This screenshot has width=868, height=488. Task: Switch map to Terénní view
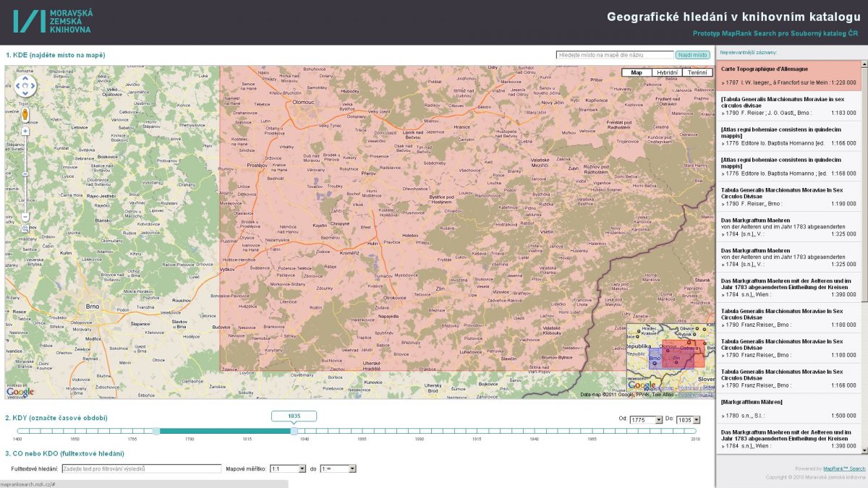(697, 72)
